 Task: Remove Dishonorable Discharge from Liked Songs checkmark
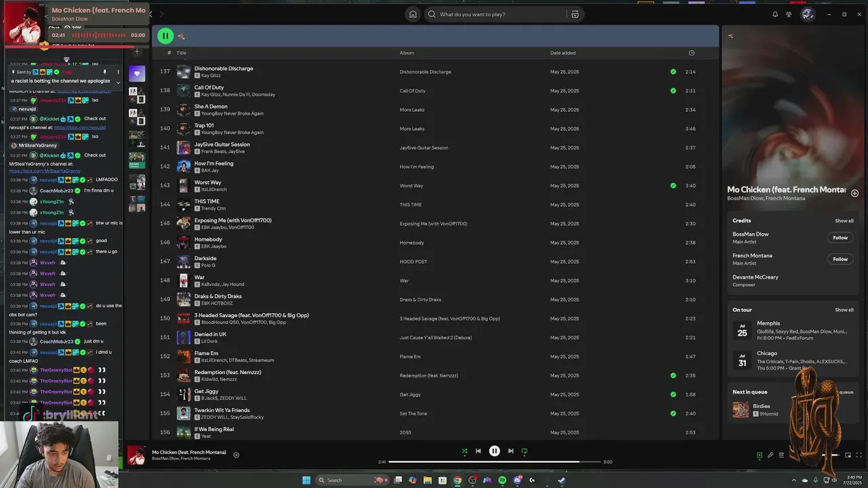(x=673, y=71)
